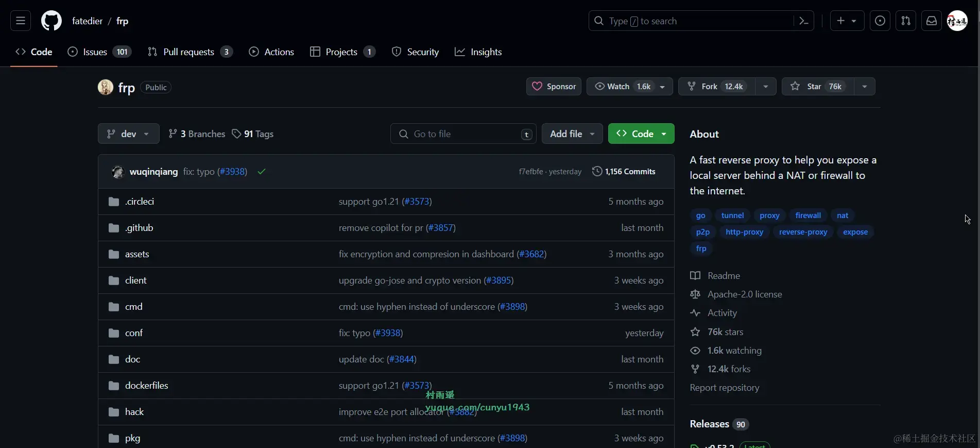Open the Security tab
The height and width of the screenshot is (448, 980).
pos(415,52)
